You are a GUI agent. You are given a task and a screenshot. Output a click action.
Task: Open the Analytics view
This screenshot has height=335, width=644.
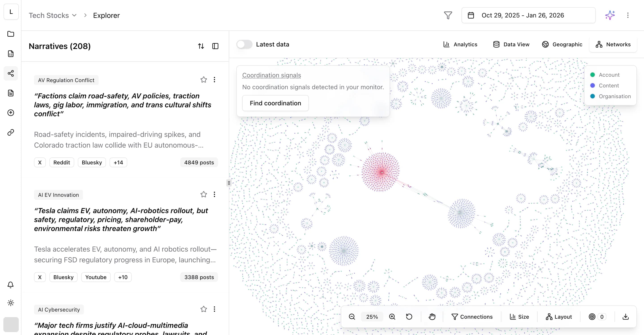pos(460,44)
